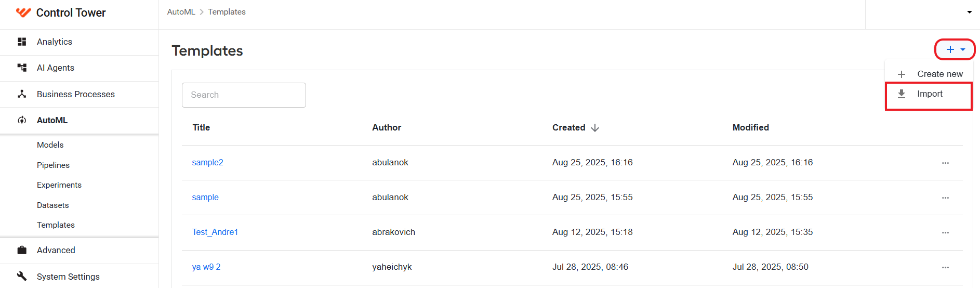This screenshot has height=288, width=980.
Task: Open the plus add-template dropdown button
Action: [955, 49]
